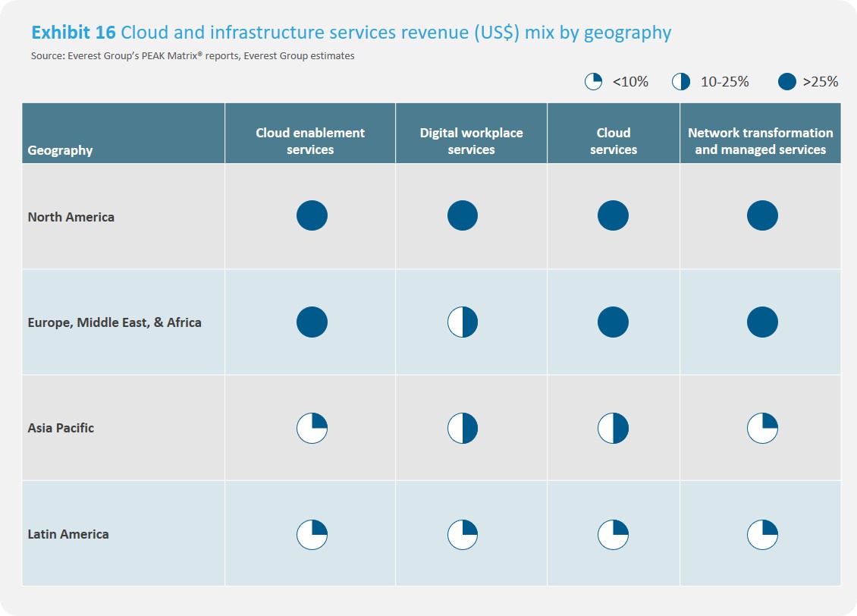
Task: Select Network transformation and managed services header
Action: (x=760, y=141)
